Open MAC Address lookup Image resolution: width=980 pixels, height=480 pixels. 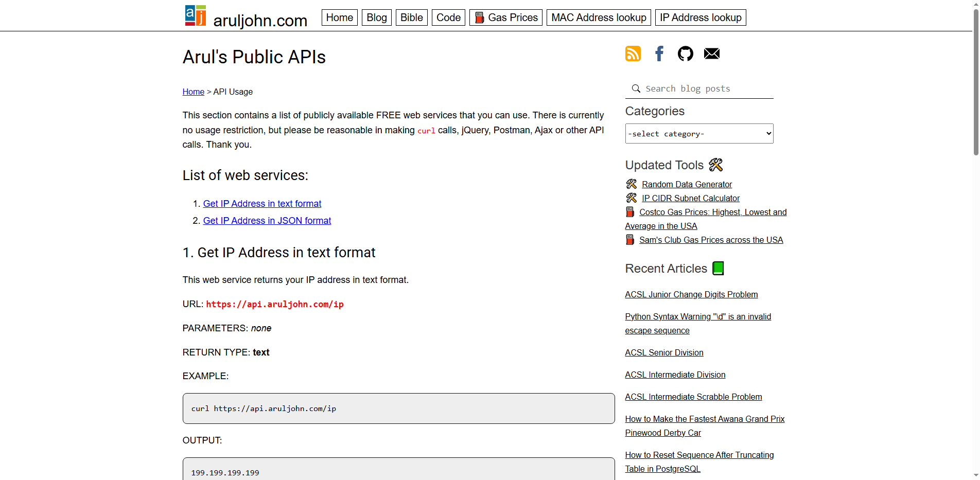[x=598, y=17]
